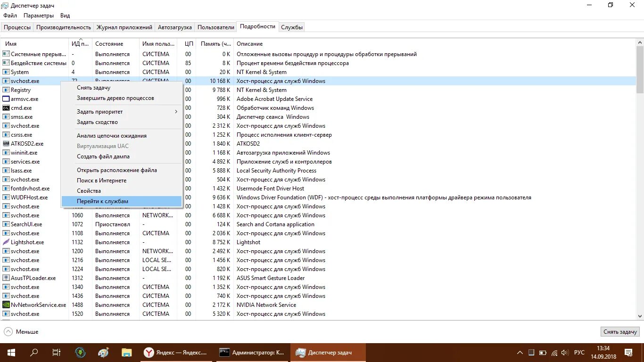Click the wininit.exe process icon
Screen dimensions: 644x362
point(6,153)
